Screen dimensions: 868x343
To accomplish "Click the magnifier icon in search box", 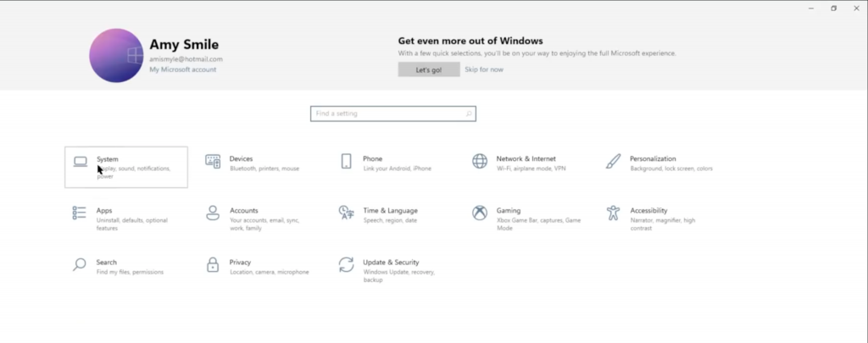I will 468,114.
